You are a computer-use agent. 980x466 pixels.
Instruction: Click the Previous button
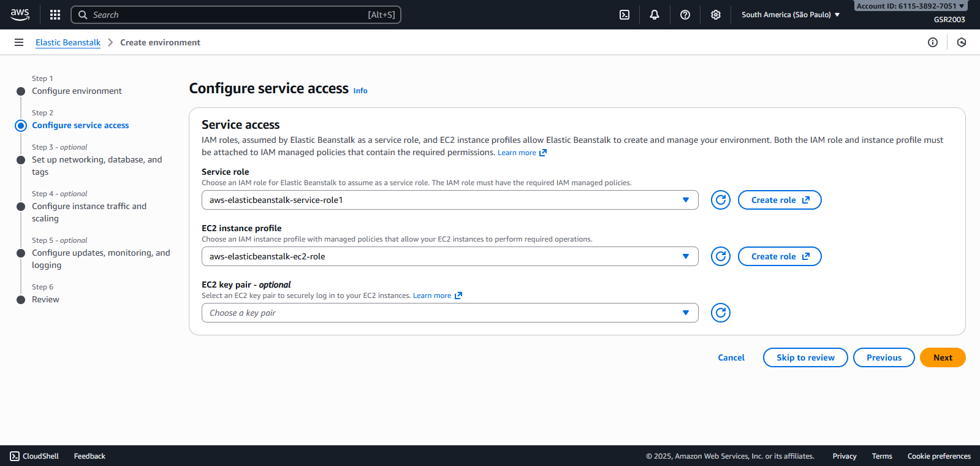[x=884, y=357]
